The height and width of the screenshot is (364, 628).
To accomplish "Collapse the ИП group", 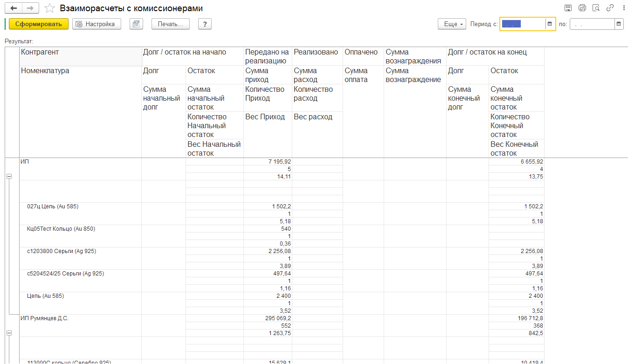I will pyautogui.click(x=9, y=177).
